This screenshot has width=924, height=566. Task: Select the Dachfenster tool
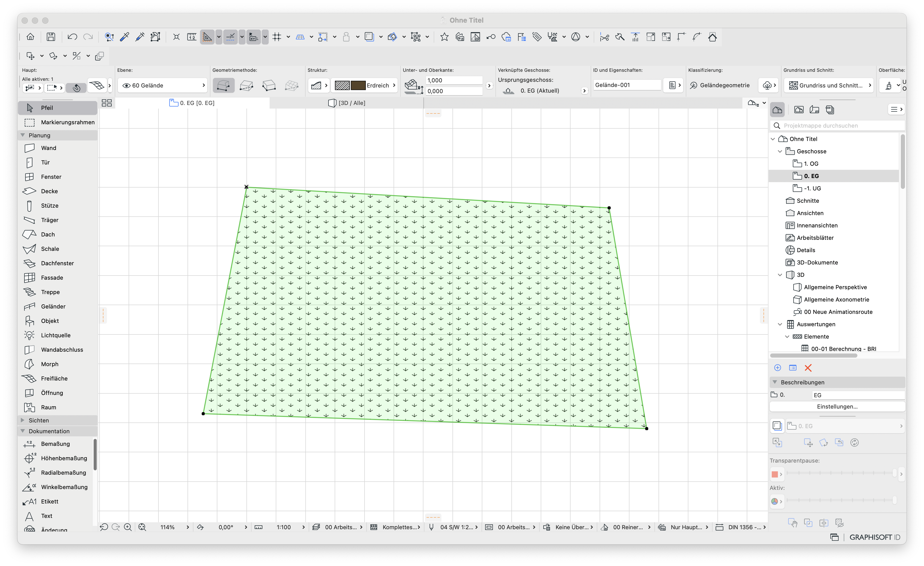(x=57, y=263)
